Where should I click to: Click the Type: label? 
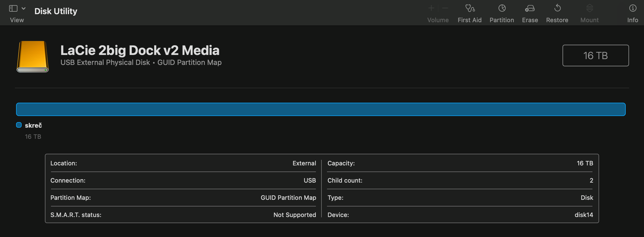335,198
